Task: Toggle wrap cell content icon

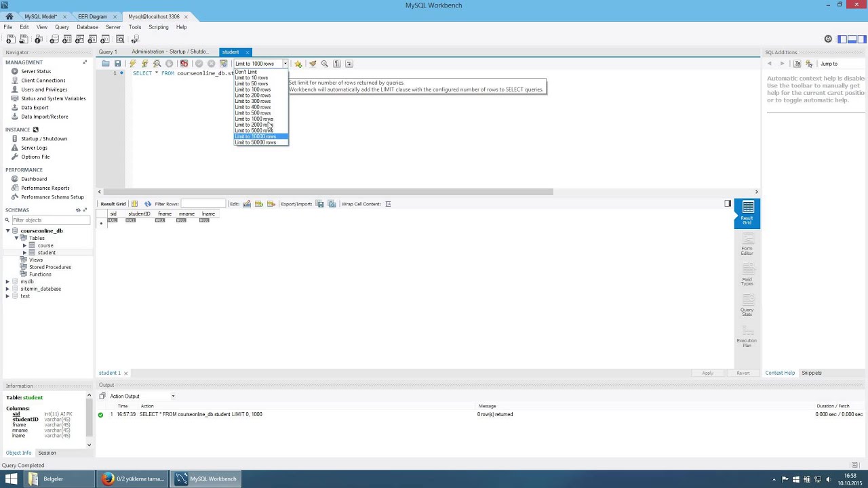Action: pos(388,204)
